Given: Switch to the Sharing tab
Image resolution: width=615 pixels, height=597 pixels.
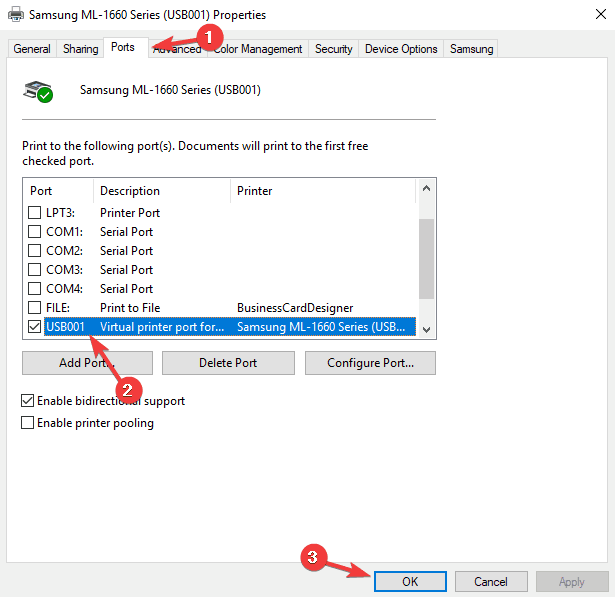Looking at the screenshot, I should (x=80, y=49).
